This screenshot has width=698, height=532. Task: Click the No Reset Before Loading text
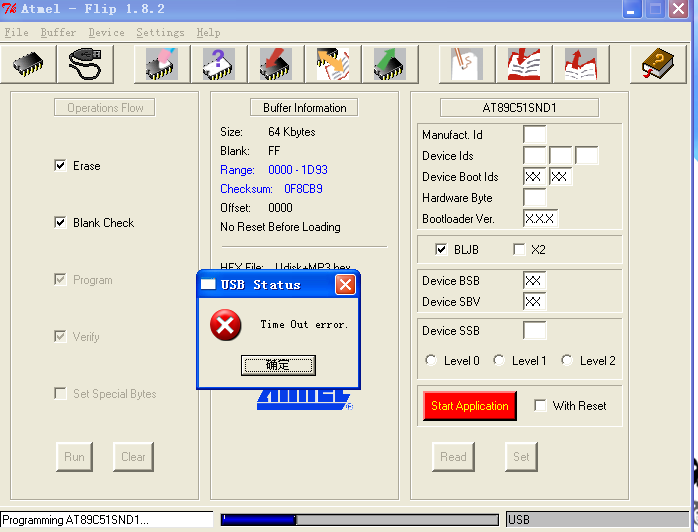[x=280, y=227]
